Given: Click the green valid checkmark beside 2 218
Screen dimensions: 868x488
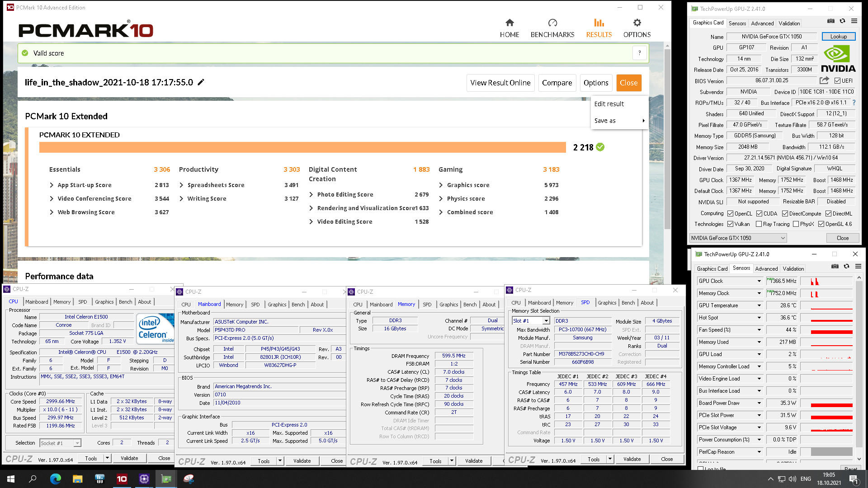Looking at the screenshot, I should [x=600, y=147].
